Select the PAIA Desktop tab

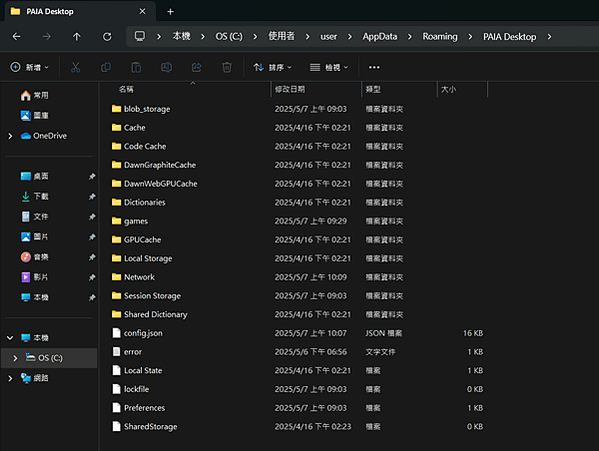point(80,11)
